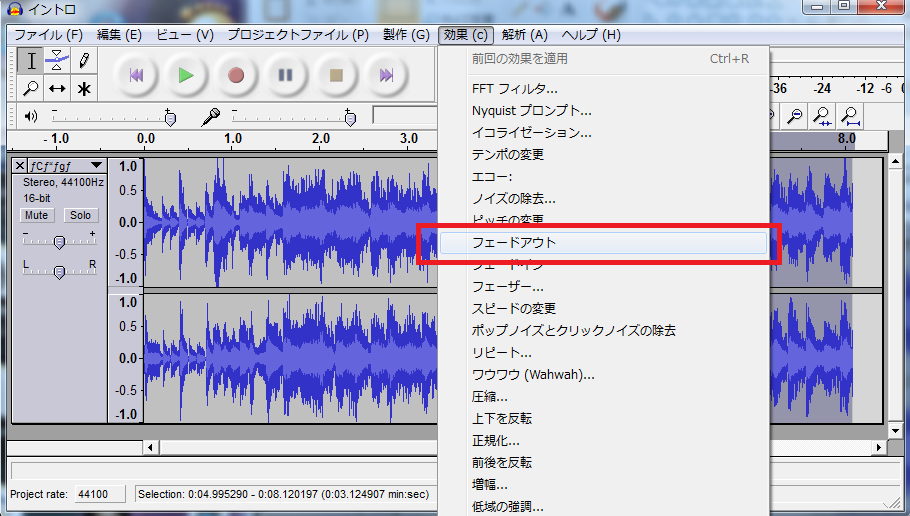Viewport: 910px width, 516px height.
Task: Open the ファイル (F) menu
Action: pyautogui.click(x=49, y=35)
